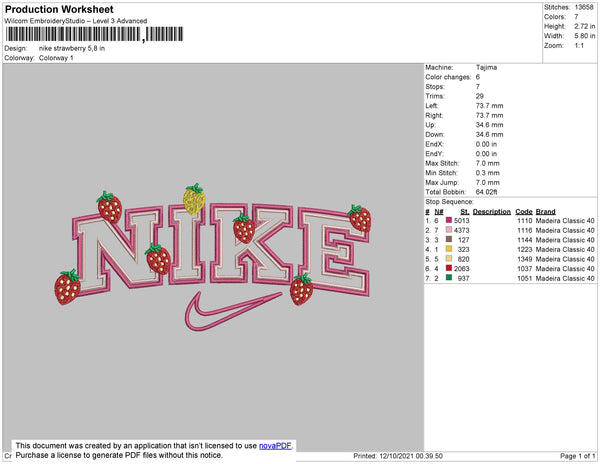
Task: Click the stitches count '13658'
Action: [x=584, y=7]
